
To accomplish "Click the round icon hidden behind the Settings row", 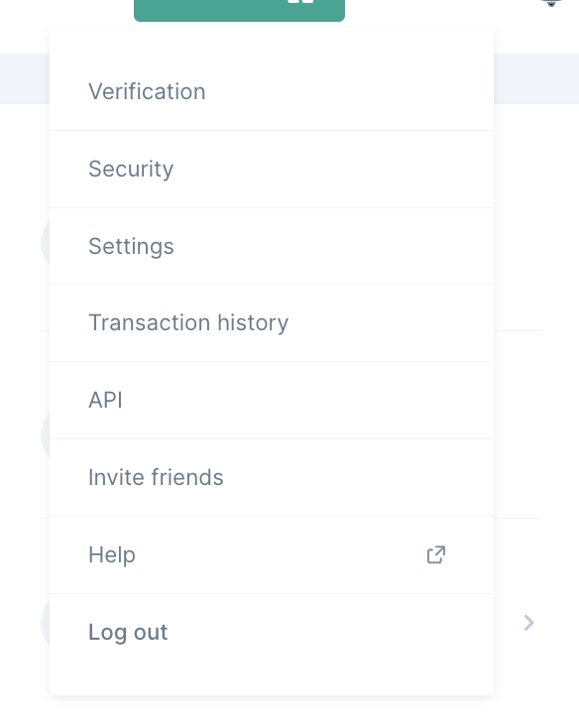I will (45, 242).
